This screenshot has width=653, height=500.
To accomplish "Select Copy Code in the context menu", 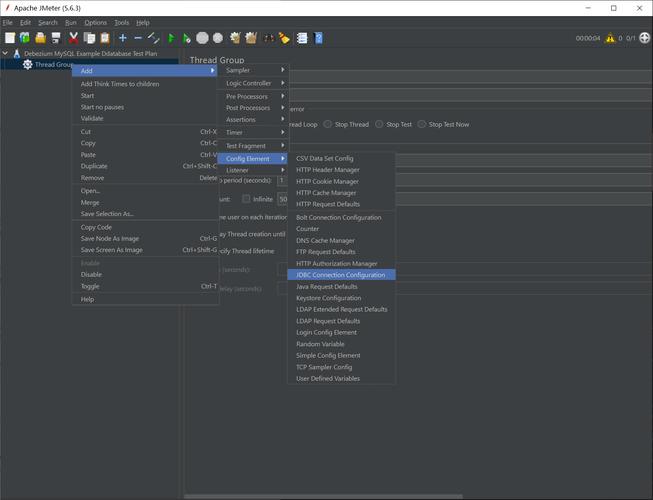I will click(145, 227).
